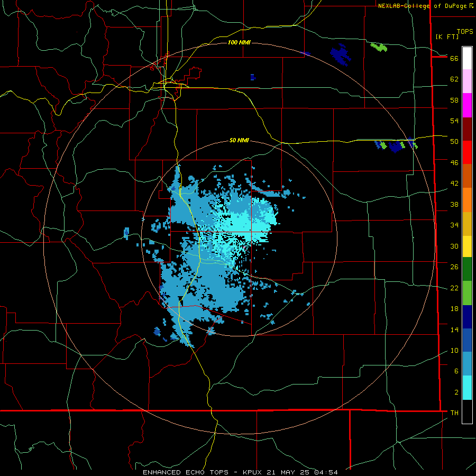Click the small green echo beside navy echo
Image resolution: width=476 pixels, height=476 pixels.
tap(379, 47)
